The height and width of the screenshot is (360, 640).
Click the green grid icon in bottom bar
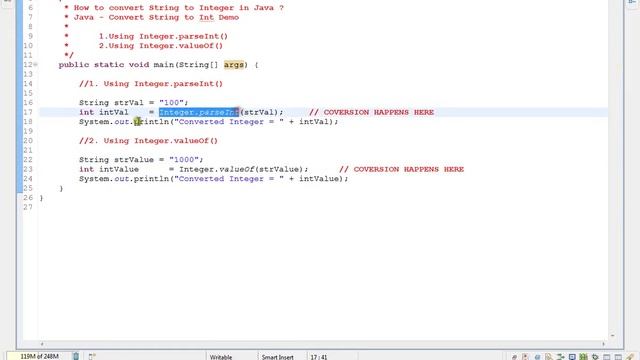coord(583,357)
